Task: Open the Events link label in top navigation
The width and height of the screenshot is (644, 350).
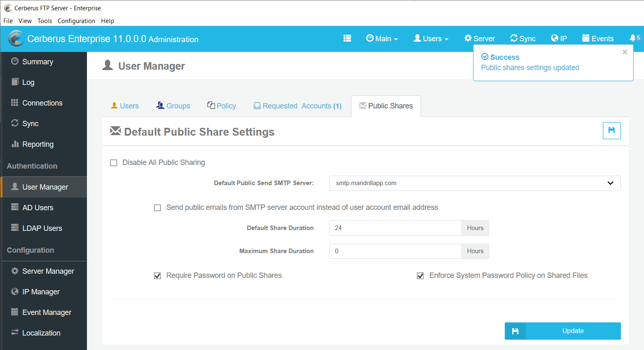Action: click(x=602, y=39)
